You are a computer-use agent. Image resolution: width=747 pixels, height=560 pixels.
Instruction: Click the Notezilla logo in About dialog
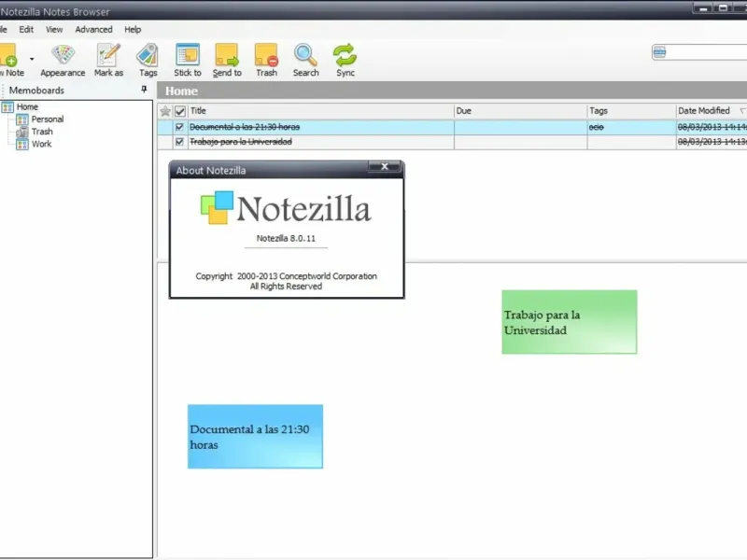pyautogui.click(x=286, y=208)
